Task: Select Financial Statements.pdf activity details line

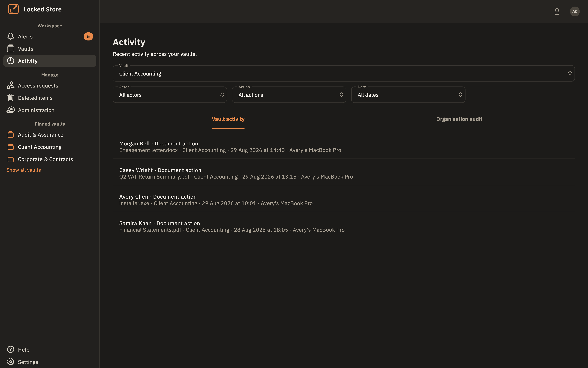Action: [x=232, y=230]
